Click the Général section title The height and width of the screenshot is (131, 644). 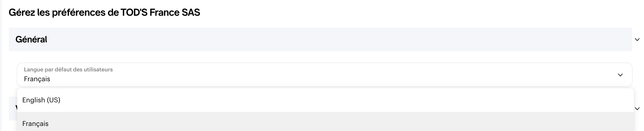point(31,39)
